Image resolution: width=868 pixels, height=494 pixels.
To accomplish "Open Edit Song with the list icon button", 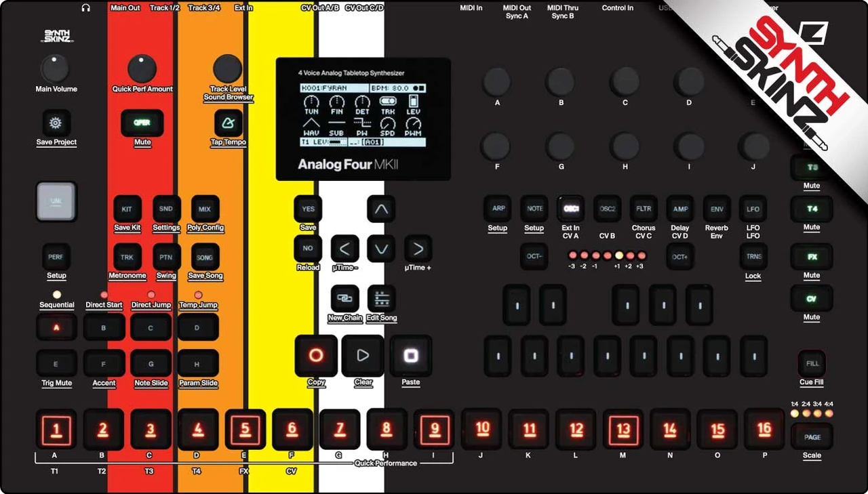I will (x=381, y=298).
